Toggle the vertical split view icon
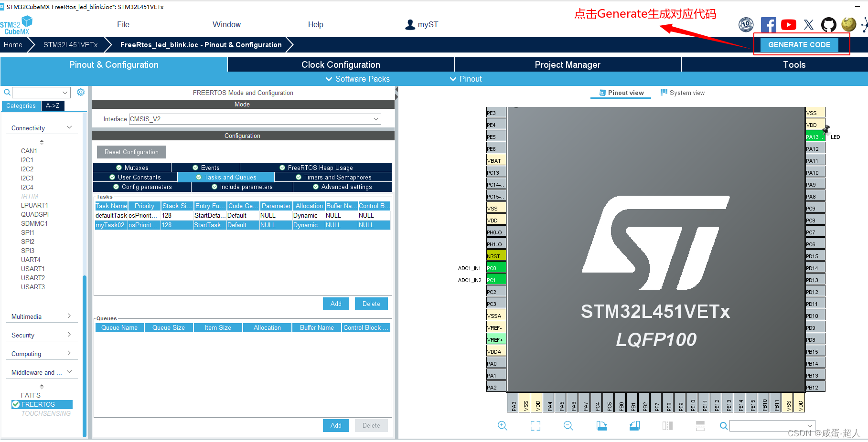 tap(667, 425)
